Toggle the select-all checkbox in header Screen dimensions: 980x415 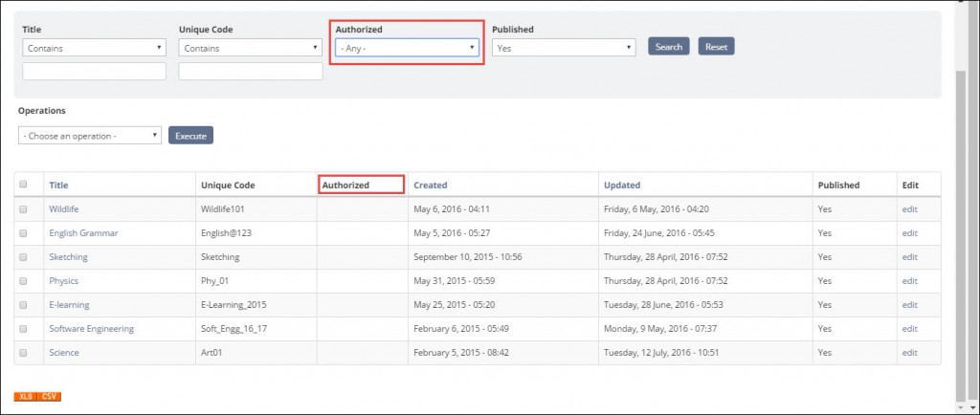coord(23,185)
